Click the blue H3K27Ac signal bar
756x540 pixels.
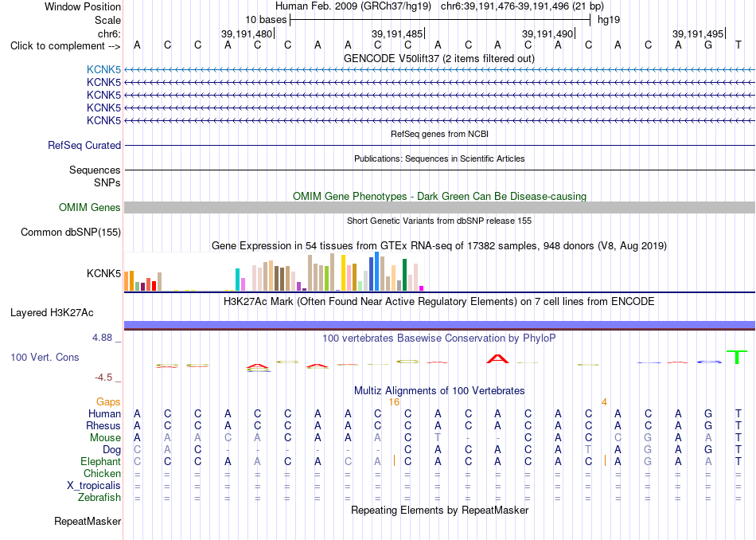click(439, 325)
